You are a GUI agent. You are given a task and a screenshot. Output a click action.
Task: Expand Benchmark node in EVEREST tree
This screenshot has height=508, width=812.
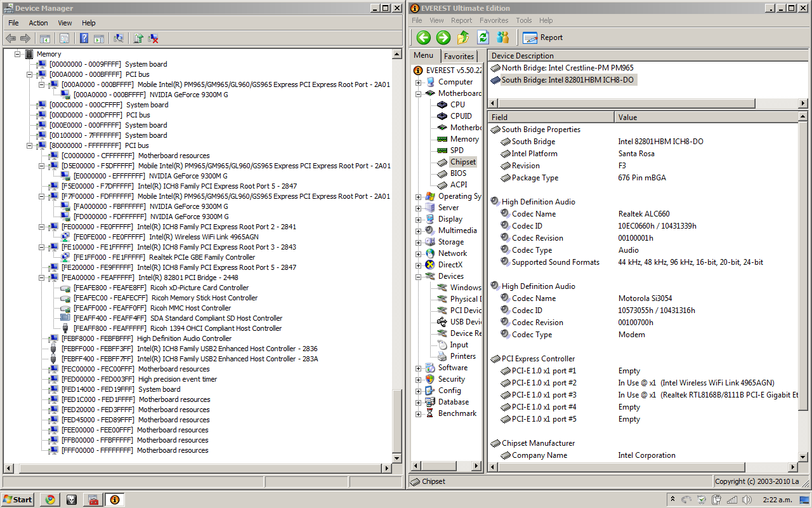[419, 414]
